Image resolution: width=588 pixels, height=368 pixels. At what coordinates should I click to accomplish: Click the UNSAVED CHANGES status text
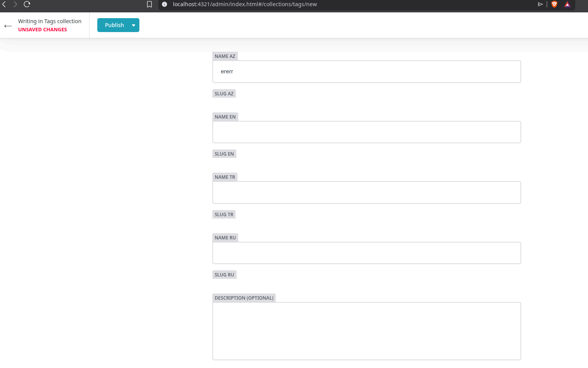coord(42,29)
